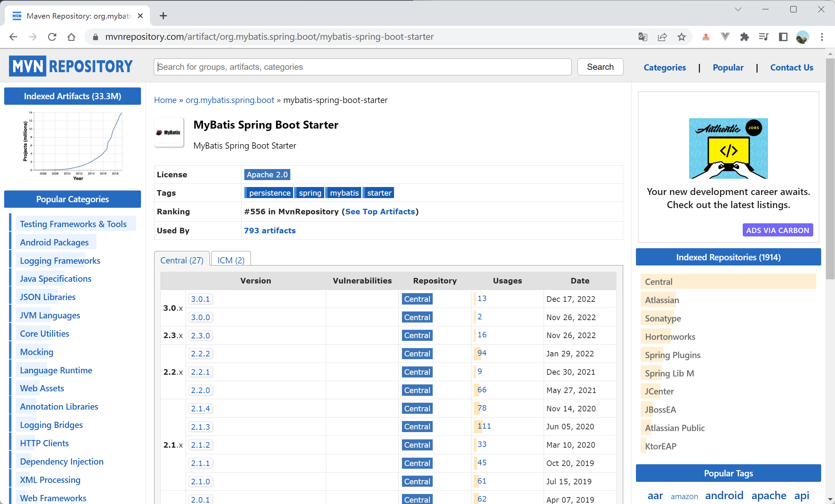
Task: Open Mocking category
Action: coord(37,352)
